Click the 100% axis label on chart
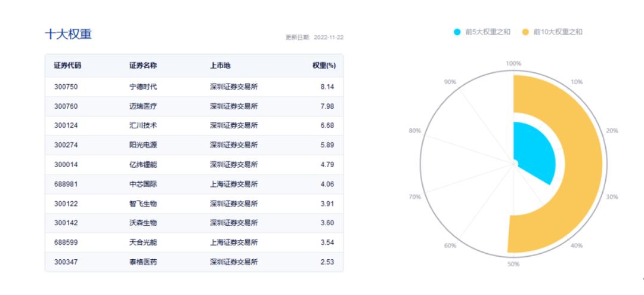Image resolution: width=644 pixels, height=295 pixels. 513,63
